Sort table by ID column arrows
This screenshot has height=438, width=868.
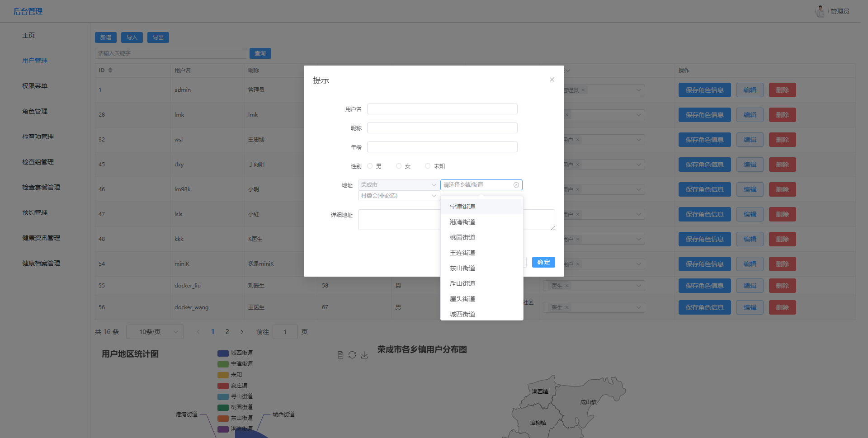click(x=110, y=70)
